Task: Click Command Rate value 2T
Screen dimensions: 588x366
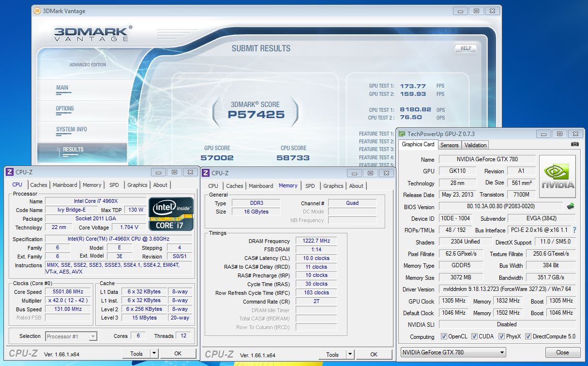Action: coord(316,302)
